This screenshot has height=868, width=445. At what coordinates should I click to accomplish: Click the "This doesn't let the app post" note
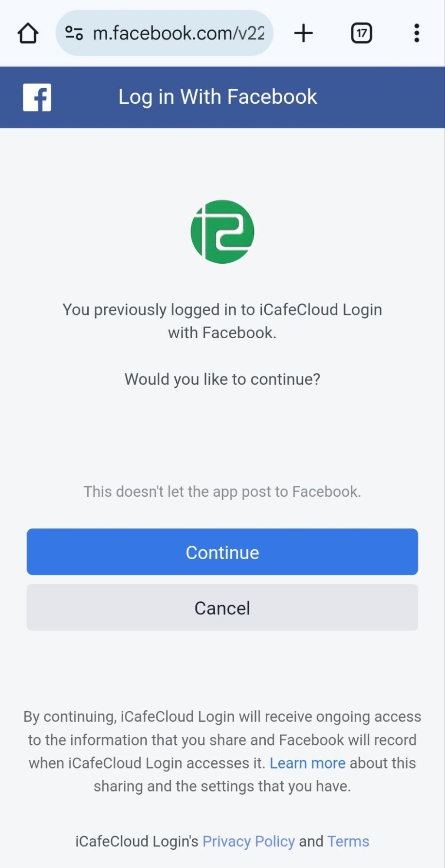222,492
